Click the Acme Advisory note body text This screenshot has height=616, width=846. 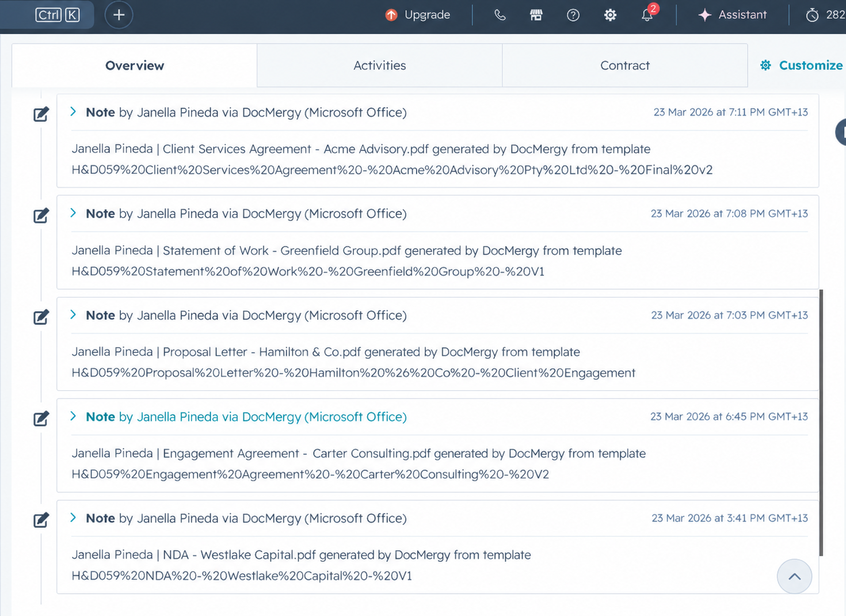coord(392,159)
